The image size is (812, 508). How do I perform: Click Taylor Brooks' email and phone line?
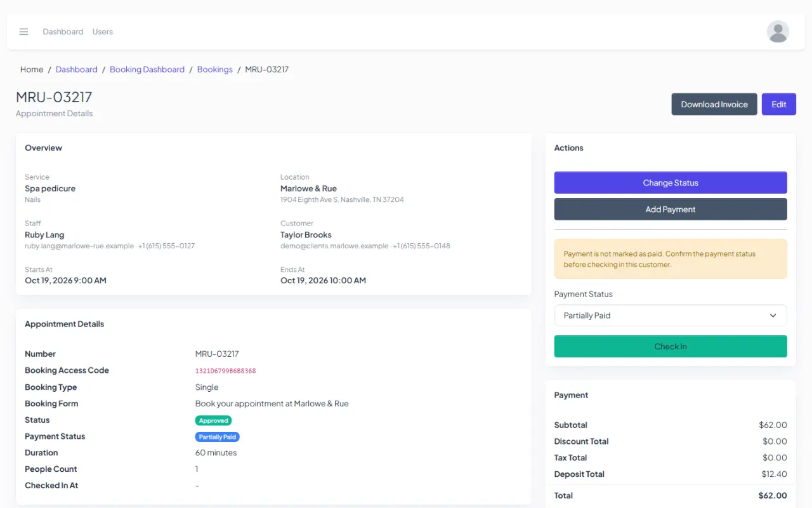(365, 246)
